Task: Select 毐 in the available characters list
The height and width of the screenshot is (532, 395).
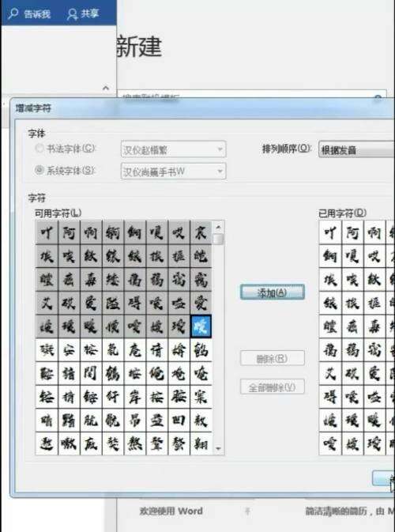Action: click(x=91, y=279)
